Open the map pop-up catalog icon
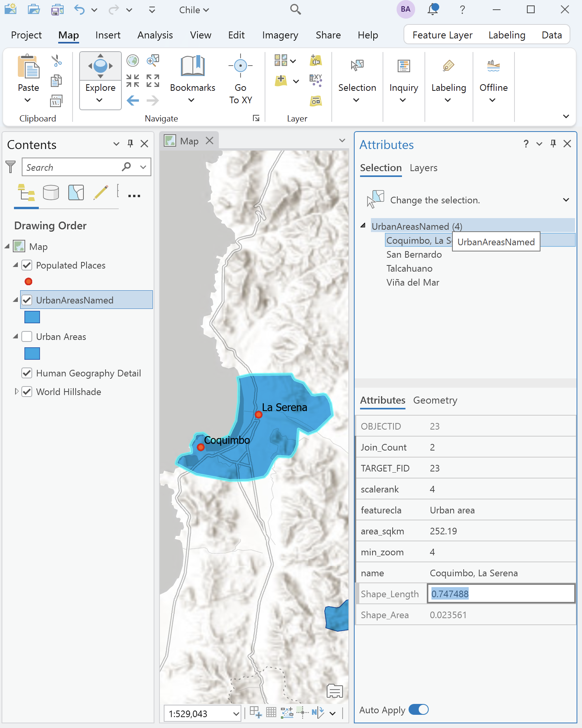The width and height of the screenshot is (582, 728). pos(335,691)
